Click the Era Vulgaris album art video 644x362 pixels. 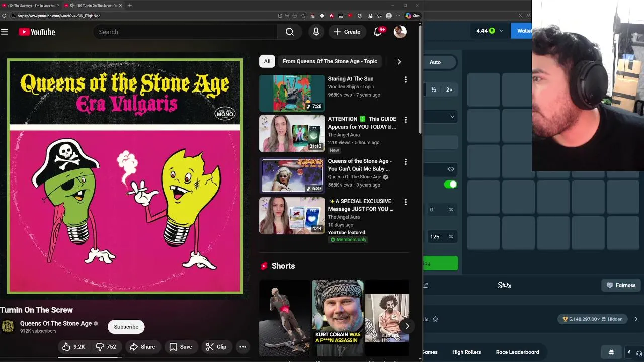(125, 176)
